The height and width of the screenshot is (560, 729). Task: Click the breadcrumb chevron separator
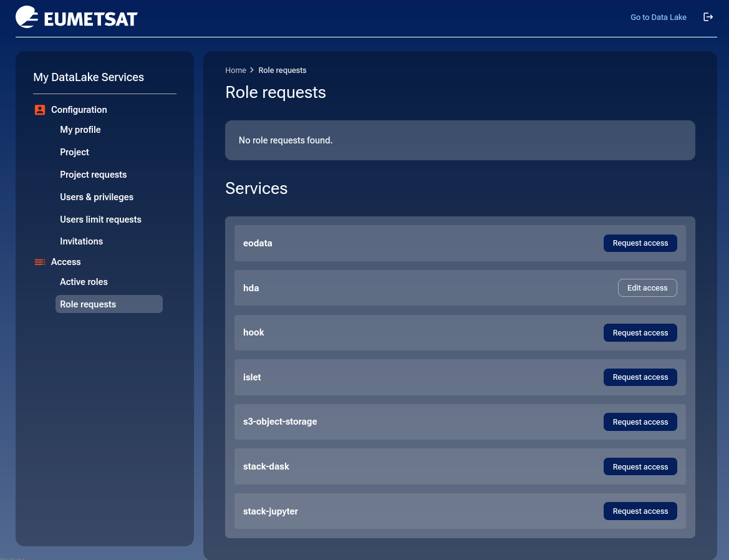pos(252,70)
